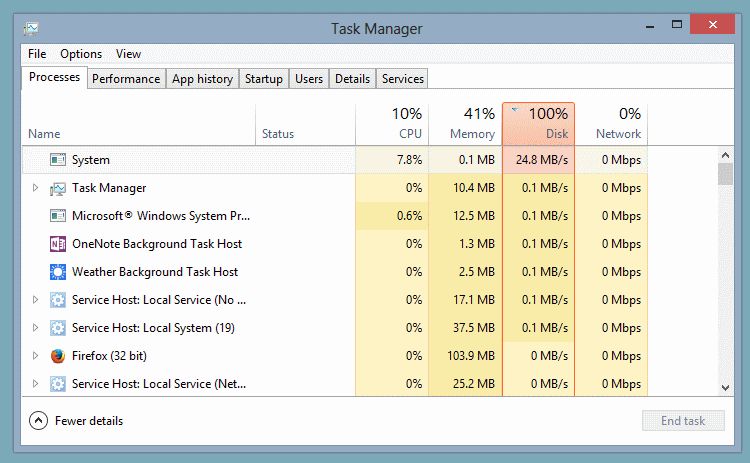Click the Task Manager process icon in list
This screenshot has width=750, height=463.
click(x=58, y=188)
